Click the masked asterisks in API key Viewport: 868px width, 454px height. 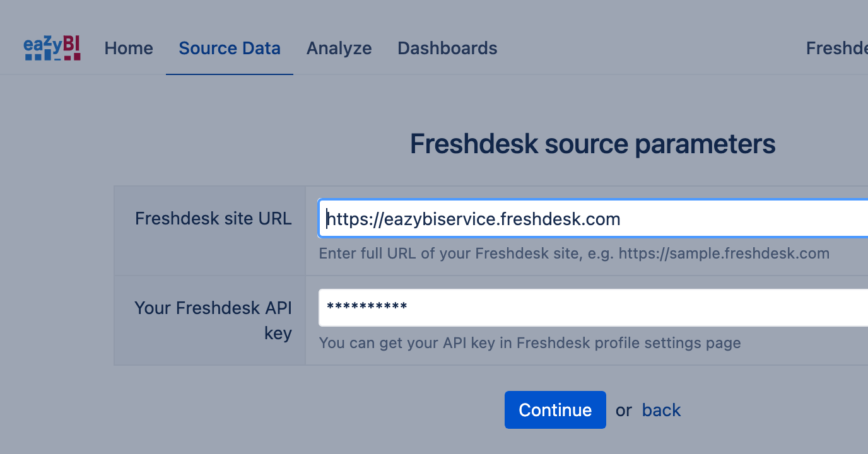click(x=367, y=308)
